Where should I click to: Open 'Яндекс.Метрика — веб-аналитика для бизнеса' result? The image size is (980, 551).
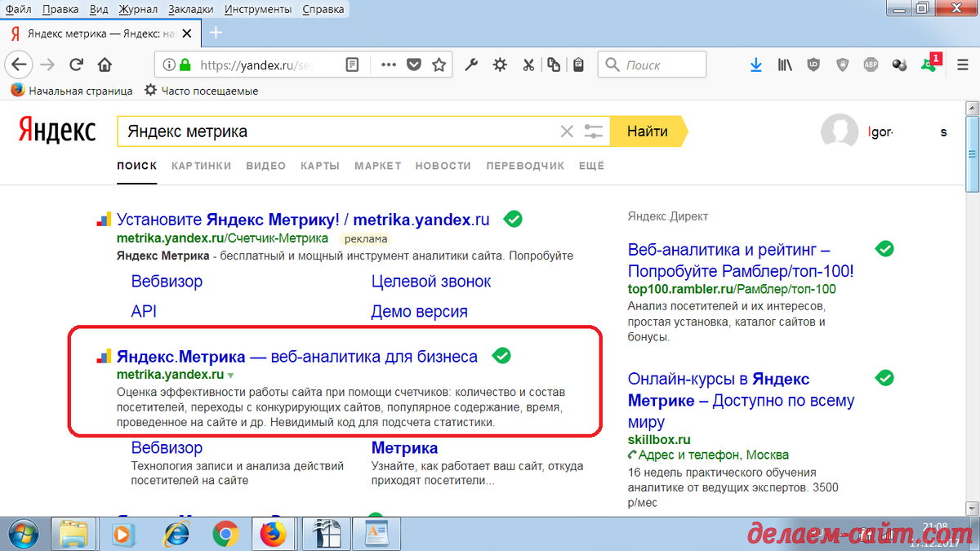click(x=297, y=357)
